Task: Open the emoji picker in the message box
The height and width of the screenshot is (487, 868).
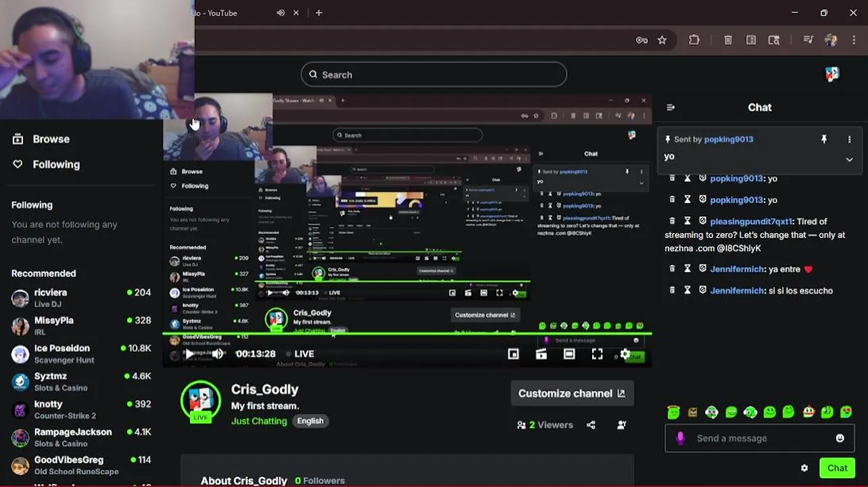Action: [840, 438]
